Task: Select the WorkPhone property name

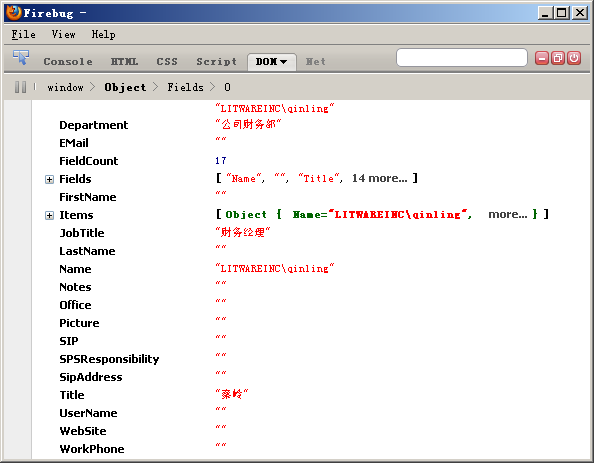Action: pos(92,449)
